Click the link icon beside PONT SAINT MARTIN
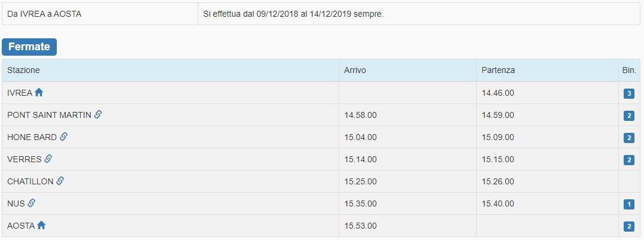 98,114
